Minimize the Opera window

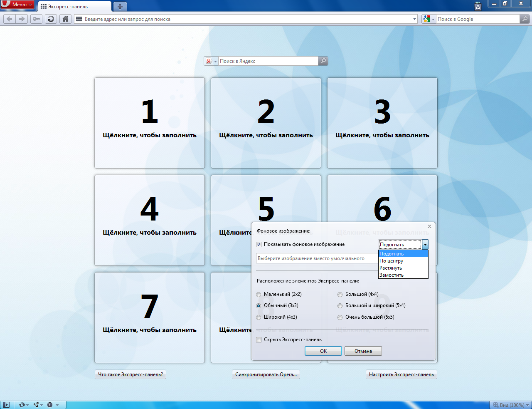click(494, 4)
